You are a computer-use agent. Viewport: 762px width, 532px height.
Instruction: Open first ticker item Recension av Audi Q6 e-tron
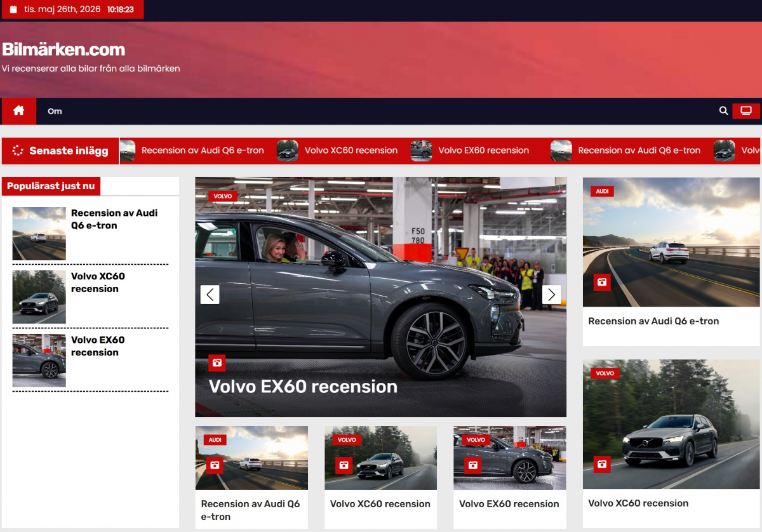[203, 150]
